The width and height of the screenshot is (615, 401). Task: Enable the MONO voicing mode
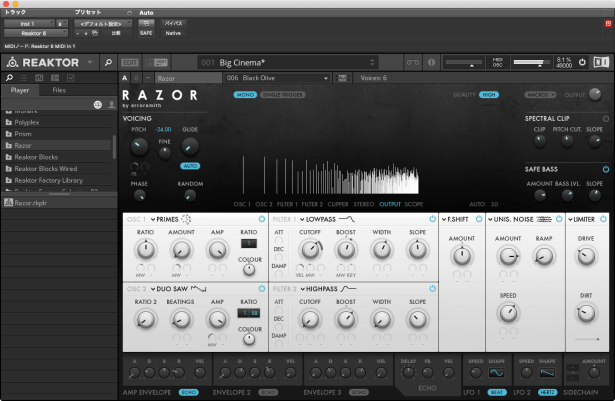click(244, 96)
